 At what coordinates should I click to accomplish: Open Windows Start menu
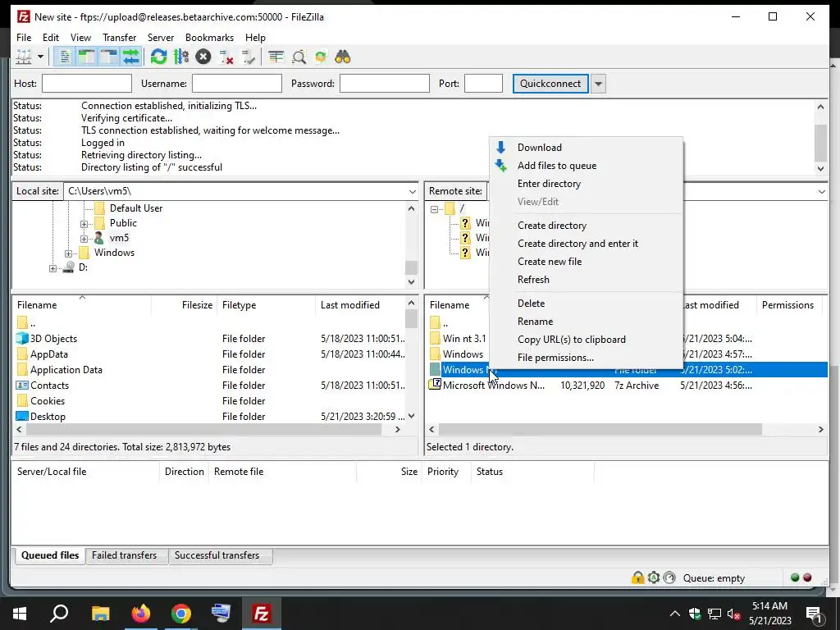[x=20, y=613]
